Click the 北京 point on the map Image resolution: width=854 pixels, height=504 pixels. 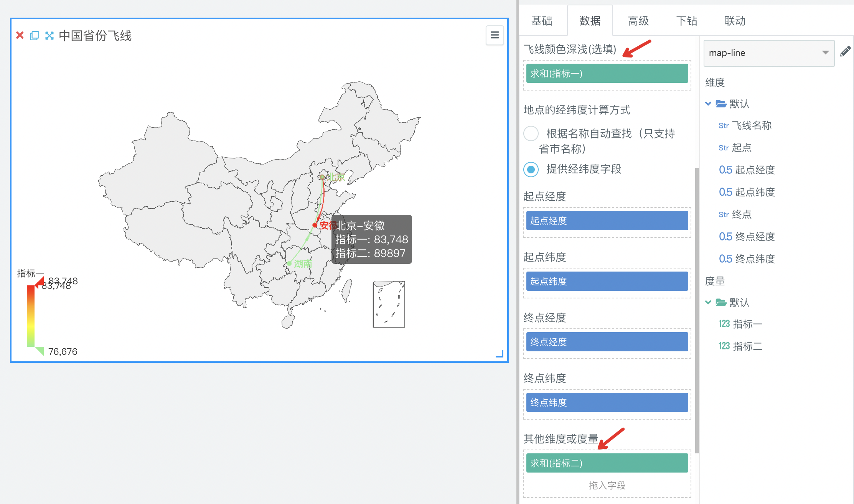(322, 177)
